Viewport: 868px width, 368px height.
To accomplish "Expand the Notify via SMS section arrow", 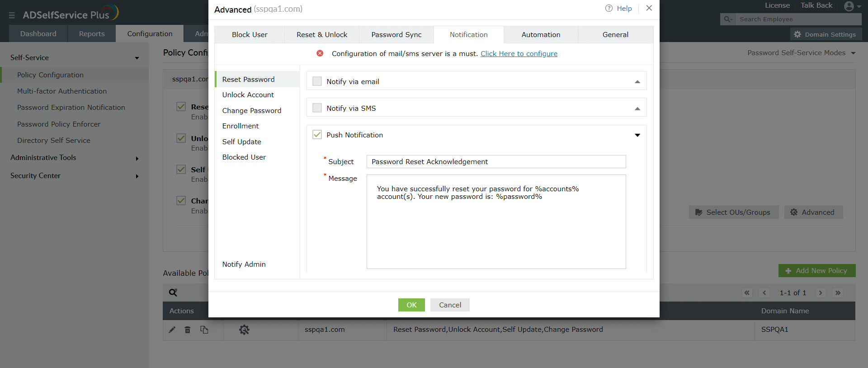I will (x=637, y=109).
